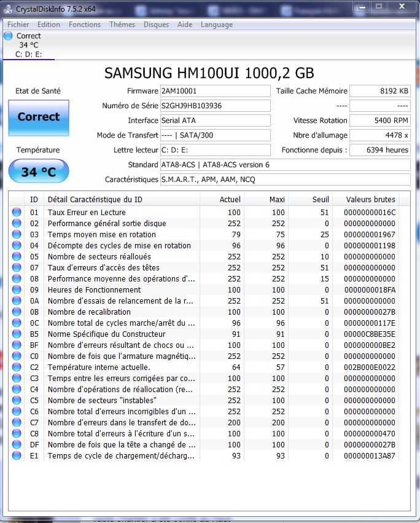The image size is (420, 523).
Task: Click raw value 002B000E0022
Action: 369,367
